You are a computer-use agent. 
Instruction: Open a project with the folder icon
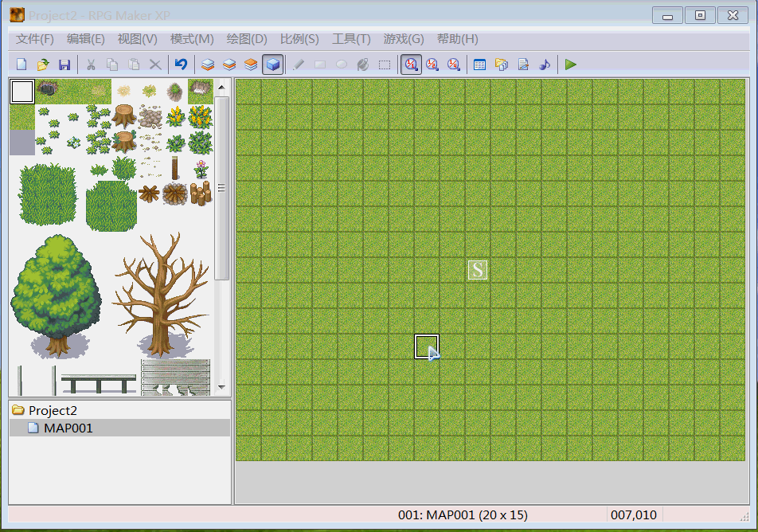[43, 65]
